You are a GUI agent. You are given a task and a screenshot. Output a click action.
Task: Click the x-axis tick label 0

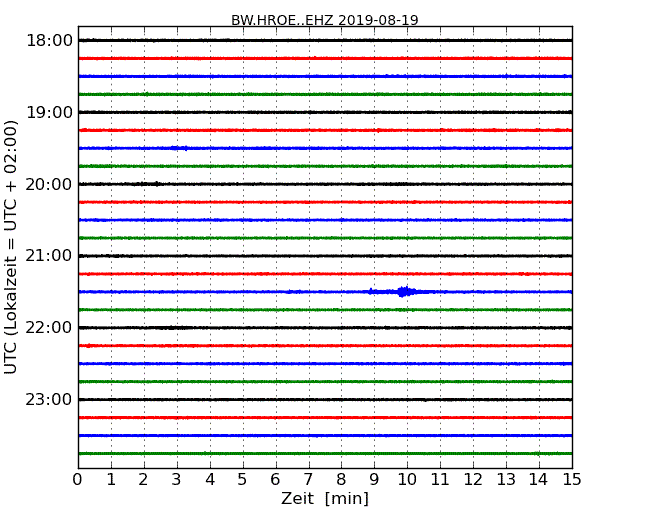tap(78, 480)
